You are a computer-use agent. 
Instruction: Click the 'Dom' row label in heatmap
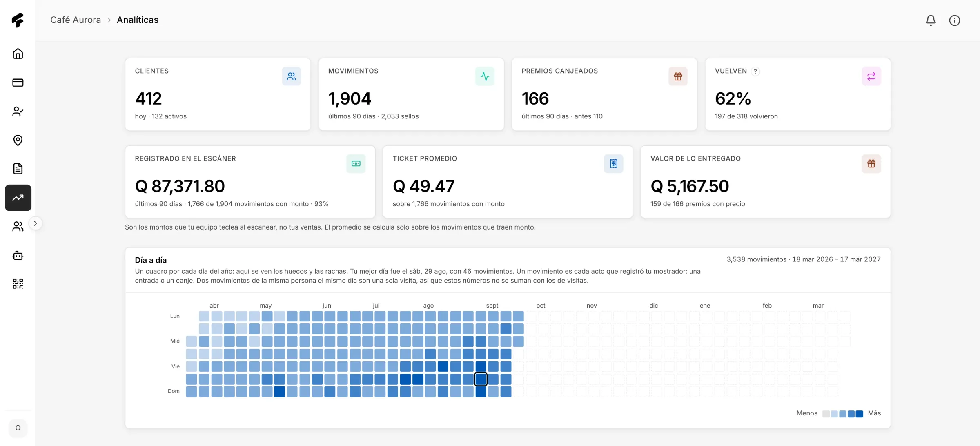[x=174, y=391]
